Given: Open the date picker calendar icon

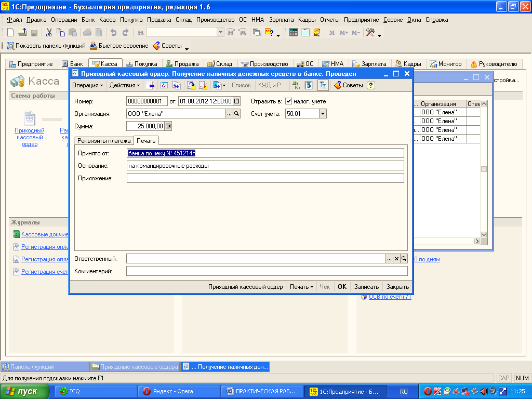Looking at the screenshot, I should coord(237,101).
